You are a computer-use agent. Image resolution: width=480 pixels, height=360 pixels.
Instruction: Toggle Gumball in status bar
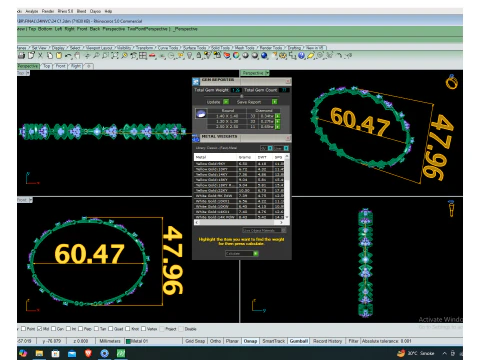point(298,341)
